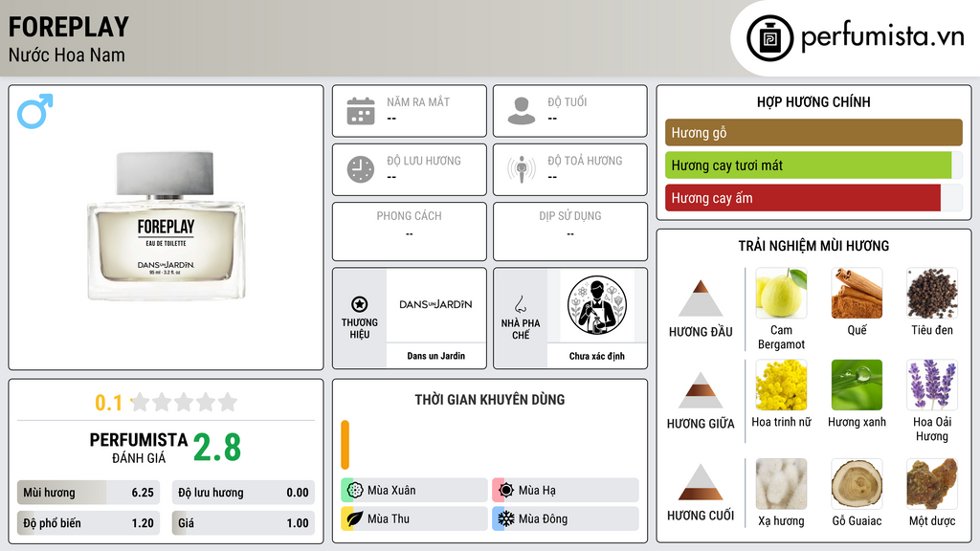Click the Hương gỗ accord bar
The width and height of the screenshot is (980, 551).
[813, 132]
